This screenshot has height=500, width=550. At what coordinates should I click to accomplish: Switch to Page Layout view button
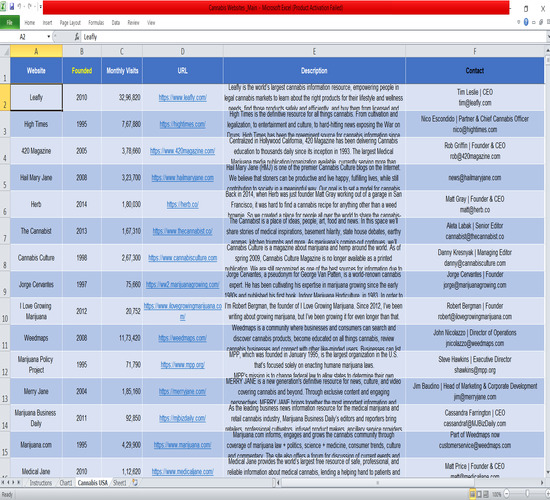[x=479, y=494]
